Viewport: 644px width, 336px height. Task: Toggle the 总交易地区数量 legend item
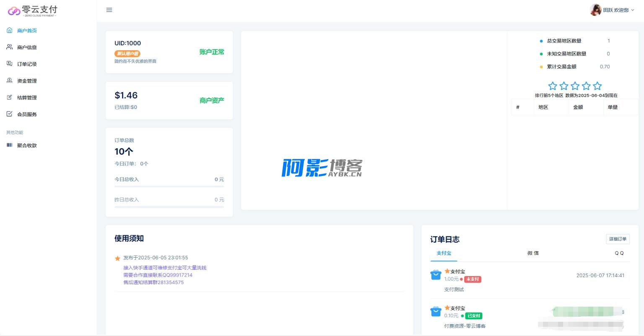pos(564,41)
